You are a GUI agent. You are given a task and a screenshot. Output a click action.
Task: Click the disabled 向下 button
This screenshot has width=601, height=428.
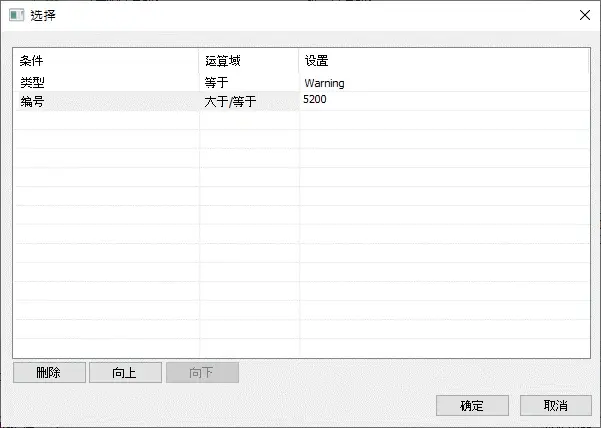(202, 372)
